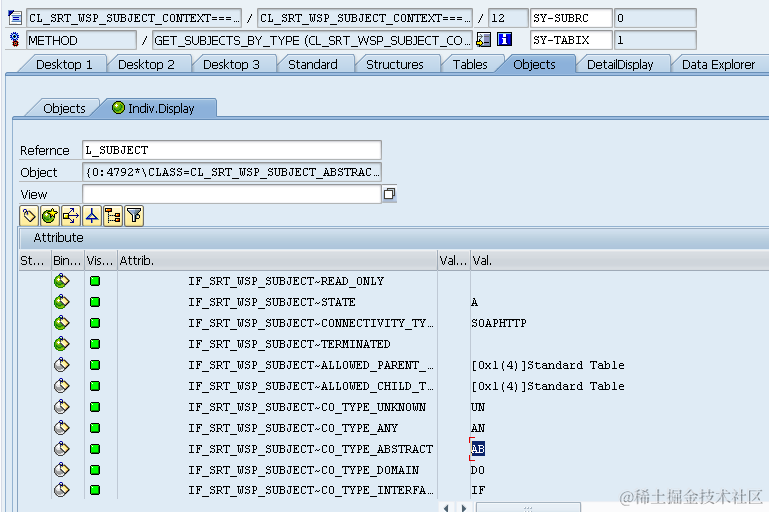Click binding icon for CO_TYPE_INTERFA attribute
This screenshot has width=769, height=512.
62,490
